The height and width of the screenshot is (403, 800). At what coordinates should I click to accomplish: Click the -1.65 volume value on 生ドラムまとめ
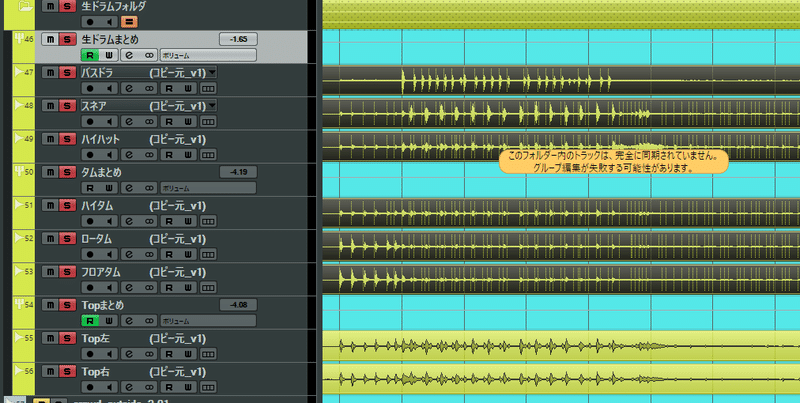pos(238,39)
